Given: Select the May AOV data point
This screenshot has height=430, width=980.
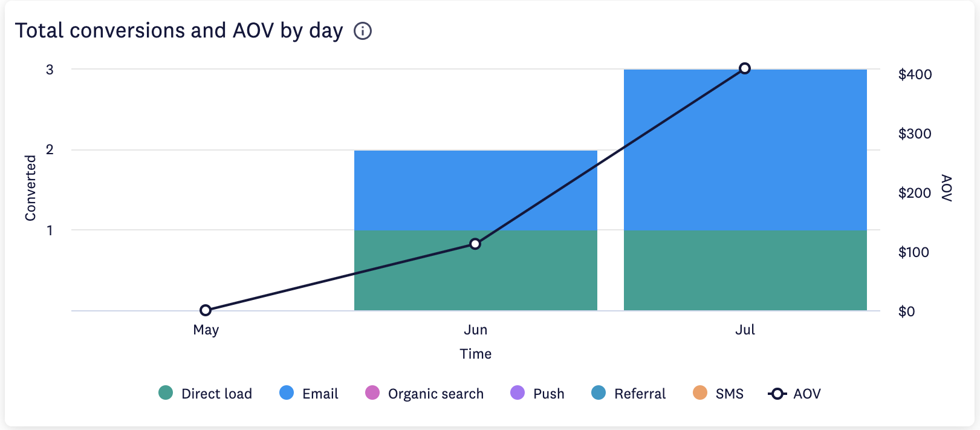Looking at the screenshot, I should pos(206,310).
